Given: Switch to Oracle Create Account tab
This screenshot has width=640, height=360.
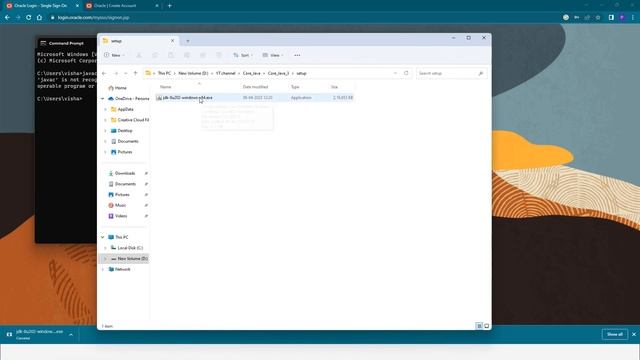Looking at the screenshot, I should point(122,6).
